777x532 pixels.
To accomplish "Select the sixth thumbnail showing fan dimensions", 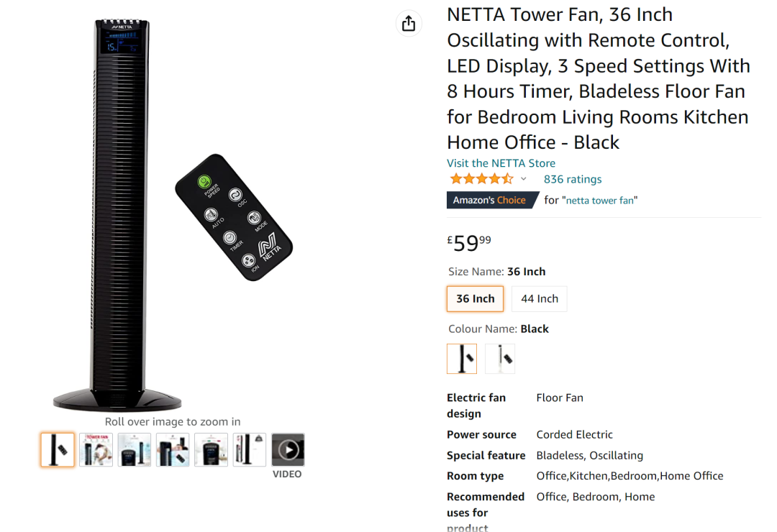I will (250, 450).
